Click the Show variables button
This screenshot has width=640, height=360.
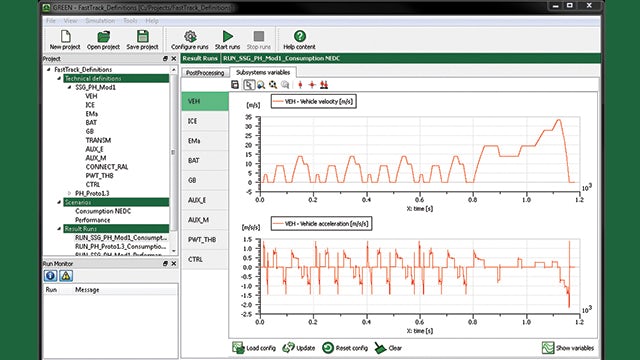coord(568,348)
